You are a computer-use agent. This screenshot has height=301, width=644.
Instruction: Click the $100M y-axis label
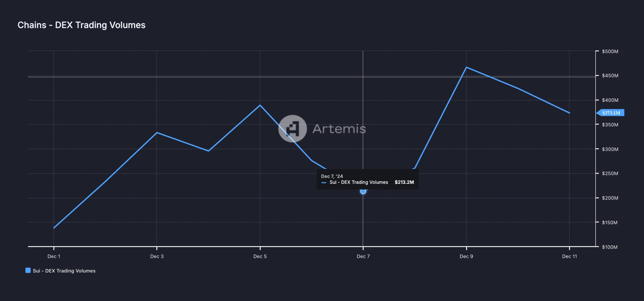coord(610,247)
